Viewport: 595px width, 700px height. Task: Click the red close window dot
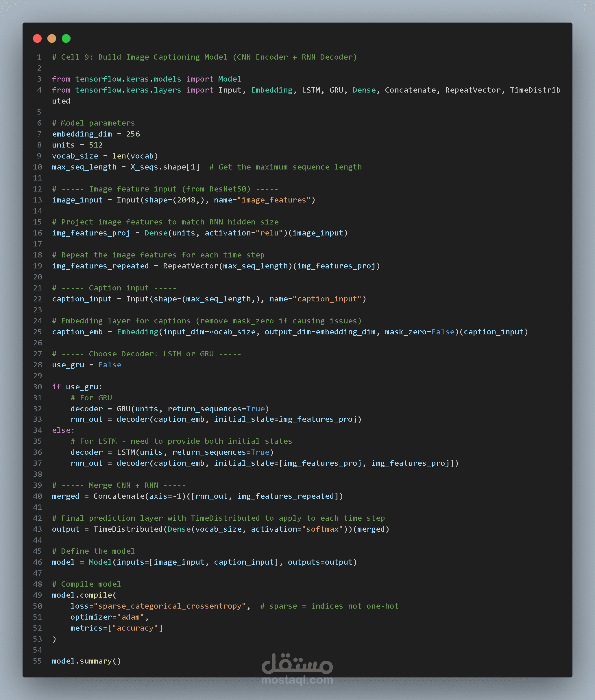pos(38,38)
